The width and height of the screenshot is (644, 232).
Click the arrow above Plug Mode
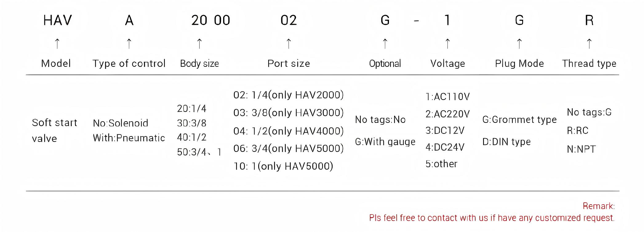[x=519, y=43]
